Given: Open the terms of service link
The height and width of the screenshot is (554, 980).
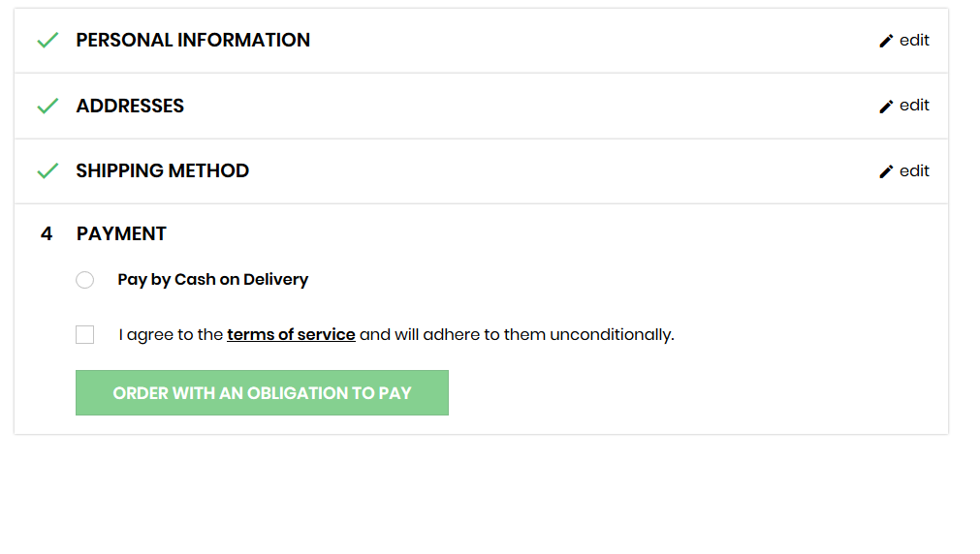Looking at the screenshot, I should pyautogui.click(x=291, y=335).
